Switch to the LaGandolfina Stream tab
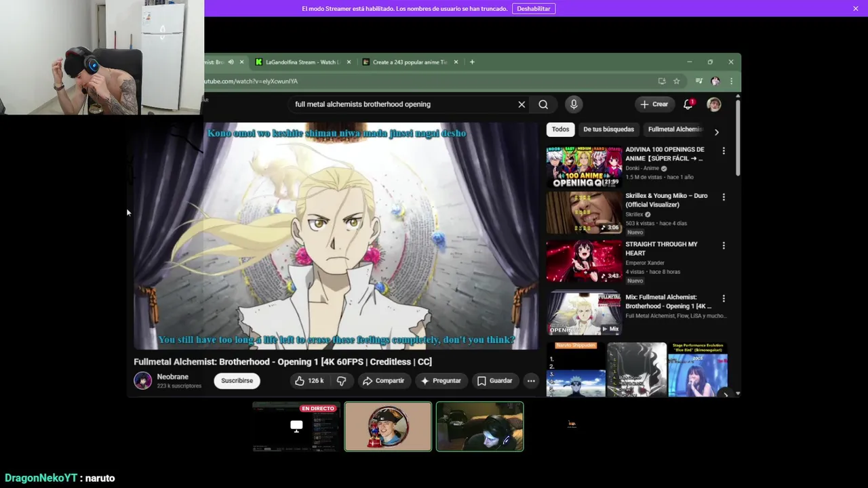The height and width of the screenshot is (488, 868). tap(302, 62)
